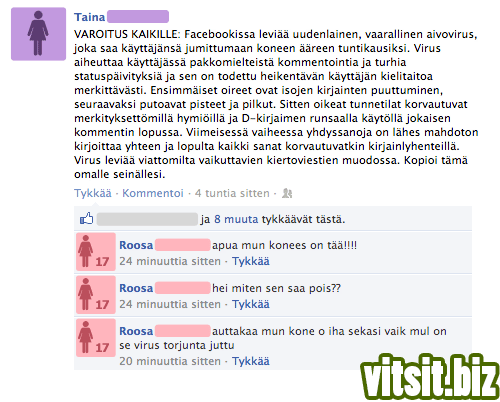This screenshot has width=500, height=402.
Task: Like the 'apua mun konees on tää' comment
Action: (x=251, y=261)
